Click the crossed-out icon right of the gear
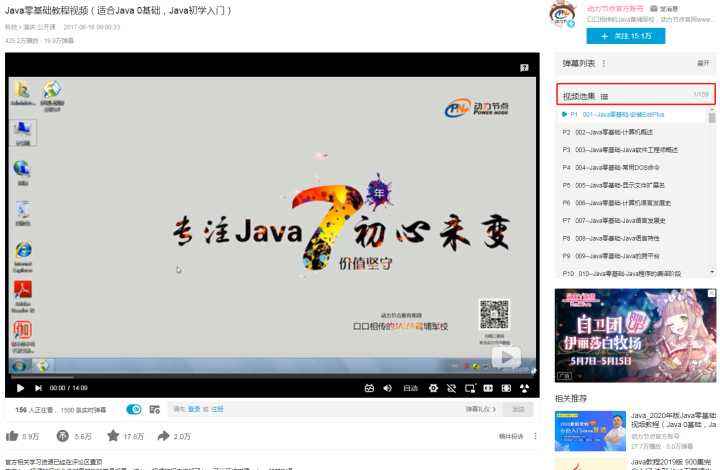The width and height of the screenshot is (720, 470). point(451,388)
